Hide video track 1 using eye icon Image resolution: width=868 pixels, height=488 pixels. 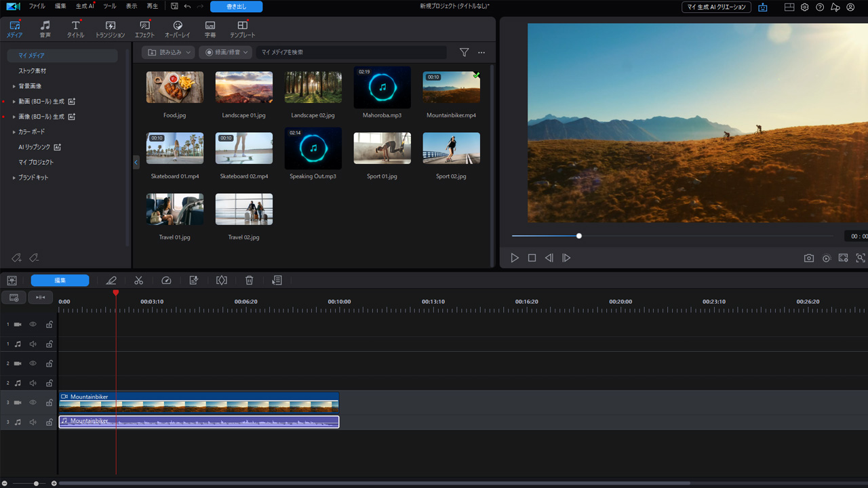click(33, 325)
